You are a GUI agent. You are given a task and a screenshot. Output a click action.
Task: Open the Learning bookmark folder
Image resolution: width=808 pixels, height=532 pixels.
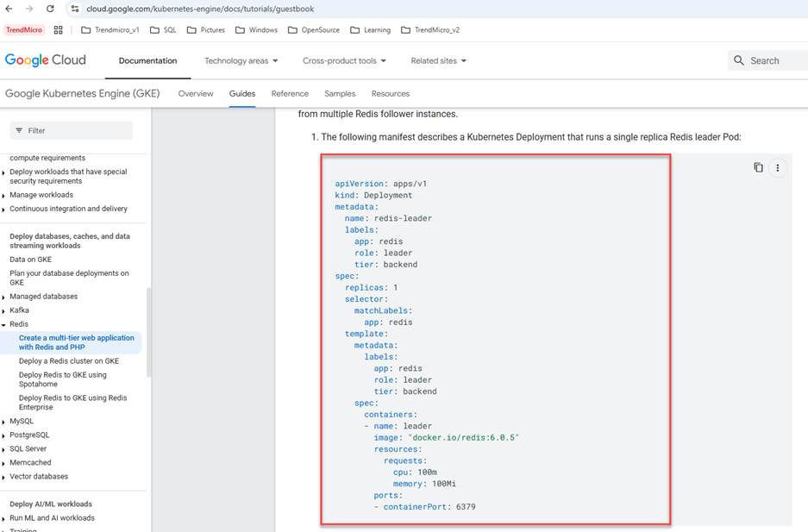point(371,30)
